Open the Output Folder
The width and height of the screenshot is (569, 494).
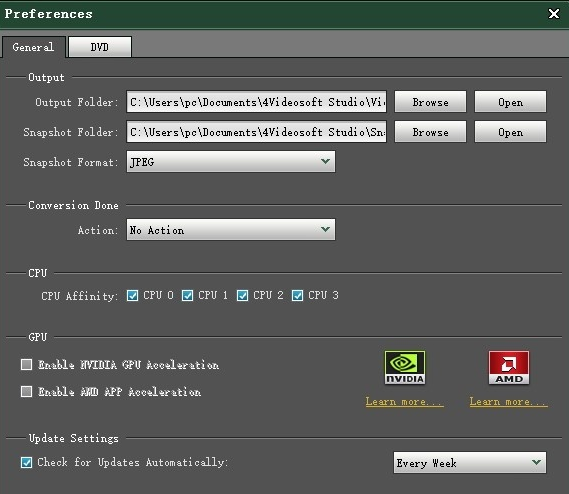(510, 102)
